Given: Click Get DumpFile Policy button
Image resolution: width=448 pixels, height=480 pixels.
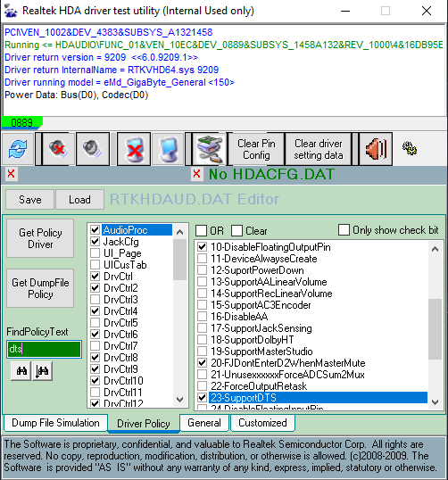Looking at the screenshot, I should [x=40, y=288].
